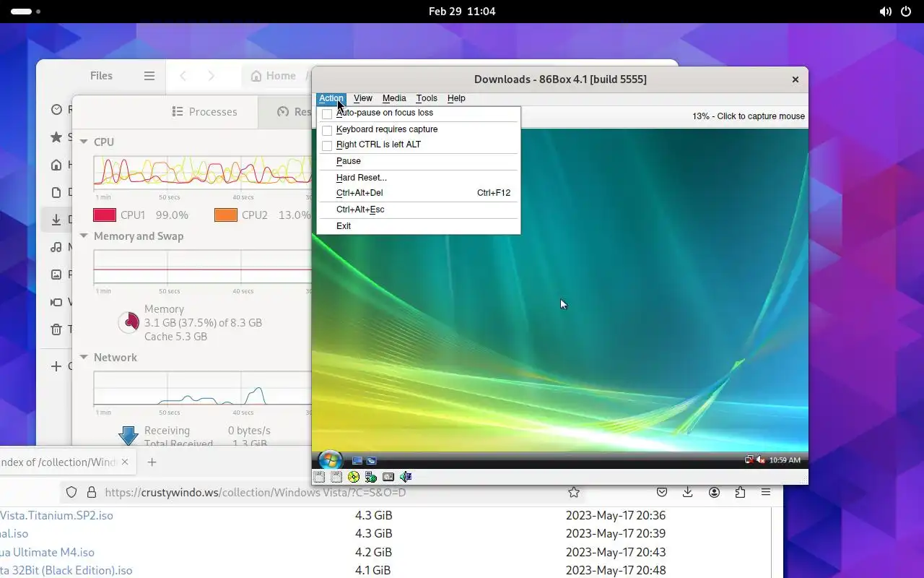
Task: Open Trash icon in Files sidebar
Action: 56,329
